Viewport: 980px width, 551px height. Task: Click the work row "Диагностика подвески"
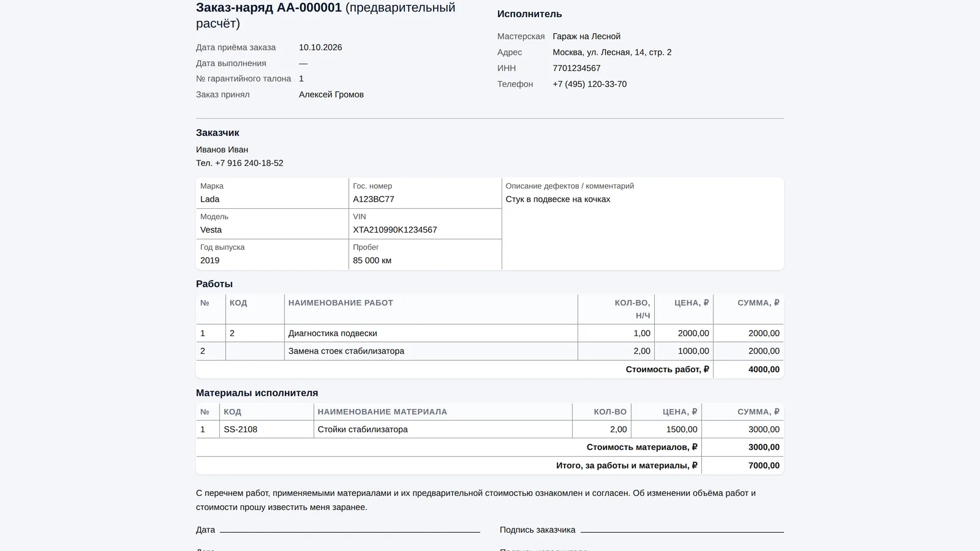tap(490, 333)
